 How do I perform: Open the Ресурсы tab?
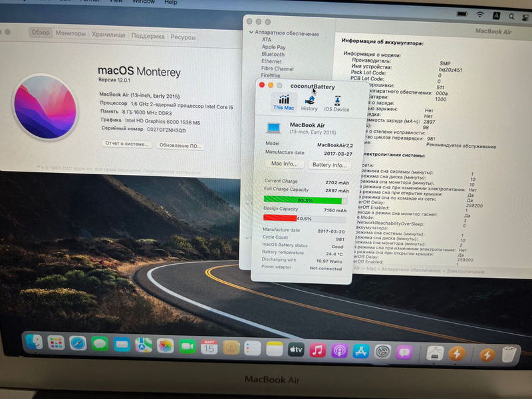(x=183, y=37)
